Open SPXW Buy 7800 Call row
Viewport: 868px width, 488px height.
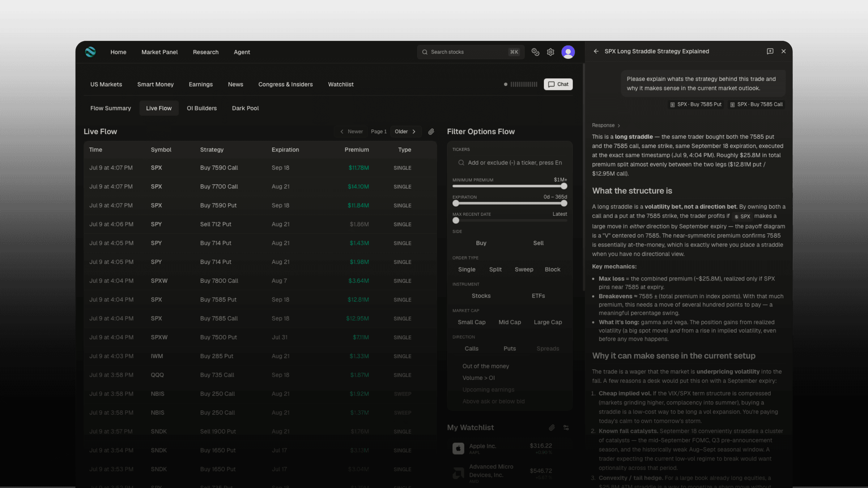(260, 281)
